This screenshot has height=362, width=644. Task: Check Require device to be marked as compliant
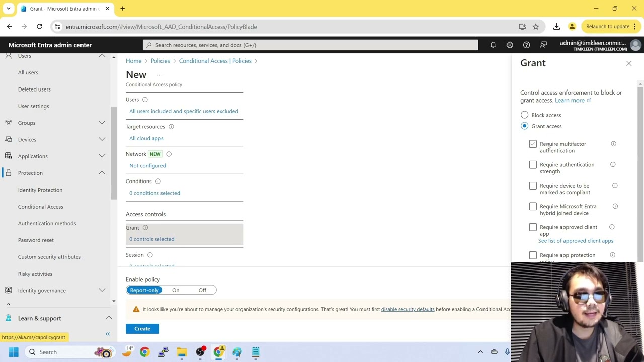[533, 186]
